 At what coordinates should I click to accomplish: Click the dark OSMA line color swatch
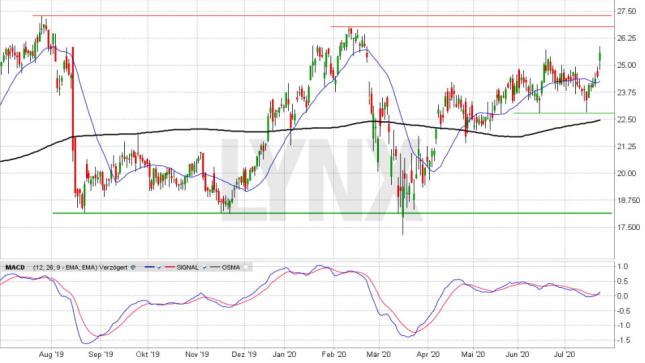(x=215, y=268)
